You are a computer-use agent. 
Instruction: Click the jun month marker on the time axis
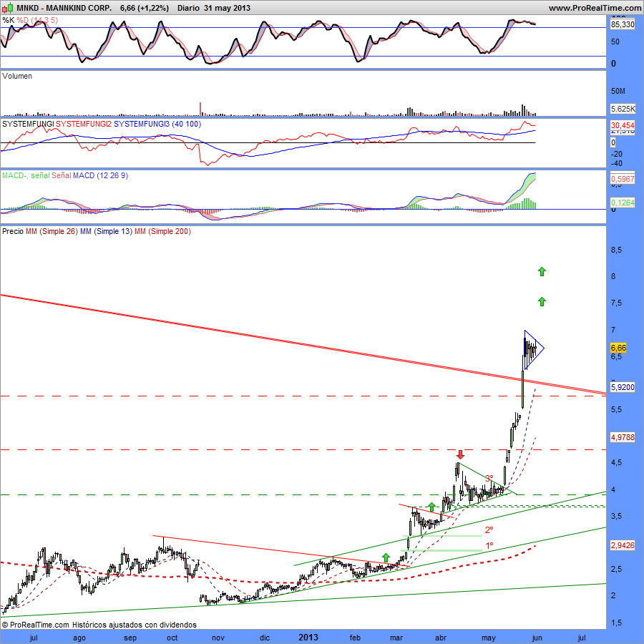point(537,638)
